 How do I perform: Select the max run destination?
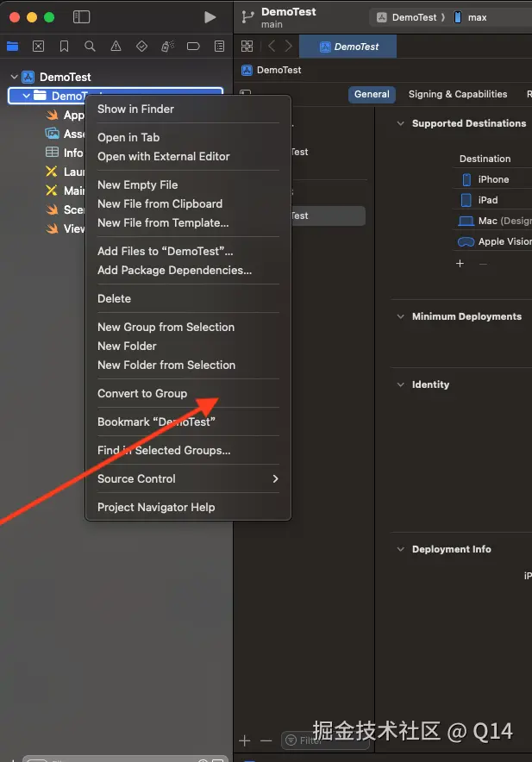pyautogui.click(x=470, y=17)
